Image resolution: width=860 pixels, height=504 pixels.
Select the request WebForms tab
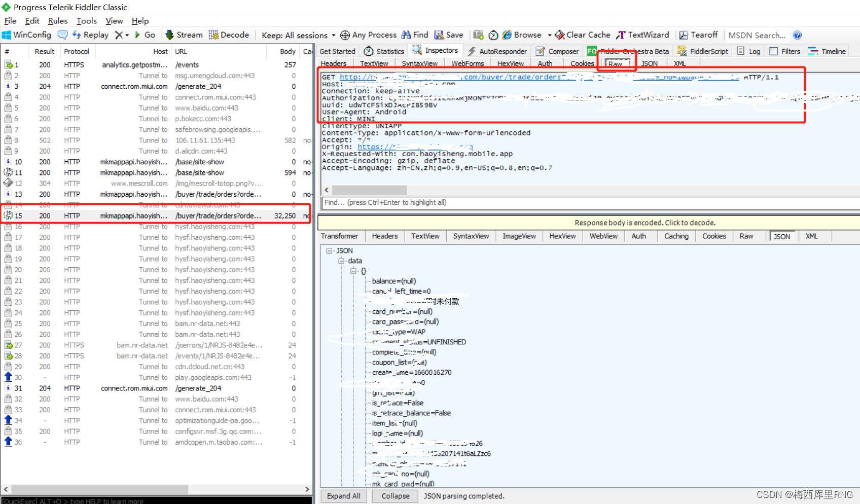click(468, 63)
